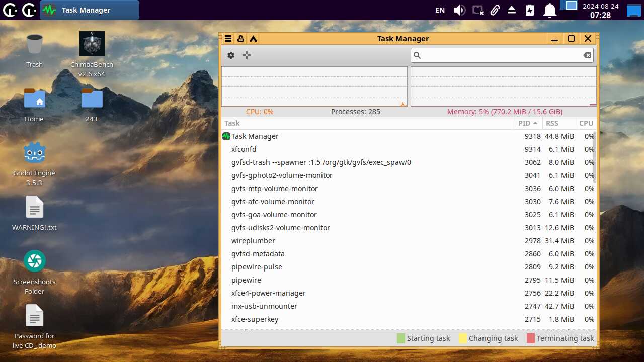Open the EN keyboard layout indicator

440,10
